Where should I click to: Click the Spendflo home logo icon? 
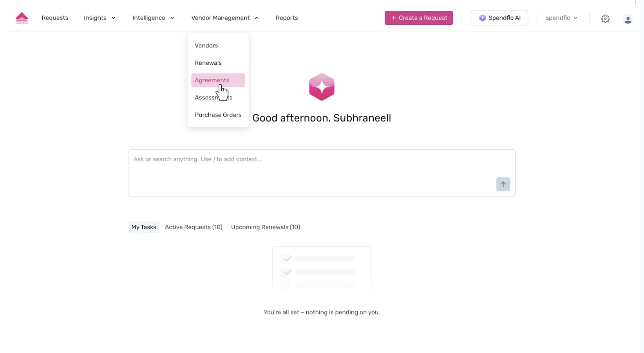[x=22, y=18]
